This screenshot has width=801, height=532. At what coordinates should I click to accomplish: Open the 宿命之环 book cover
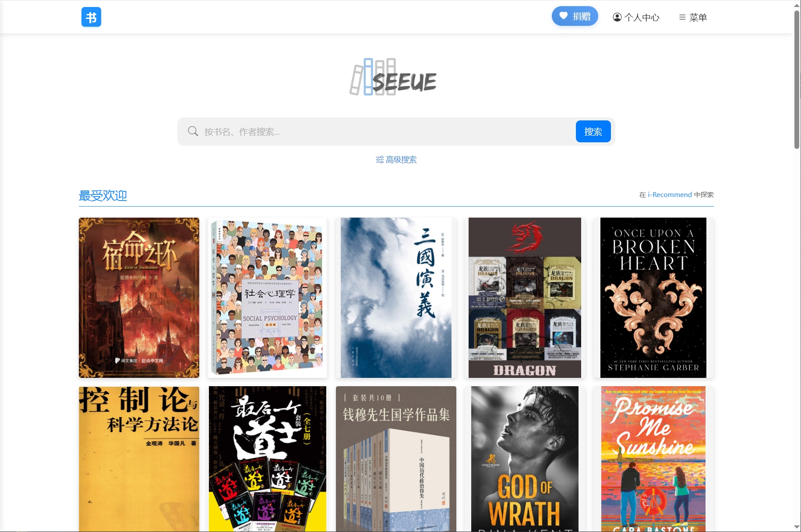pos(139,298)
